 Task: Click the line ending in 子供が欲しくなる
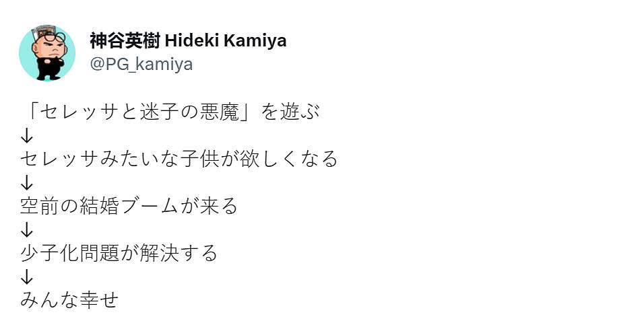click(179, 159)
